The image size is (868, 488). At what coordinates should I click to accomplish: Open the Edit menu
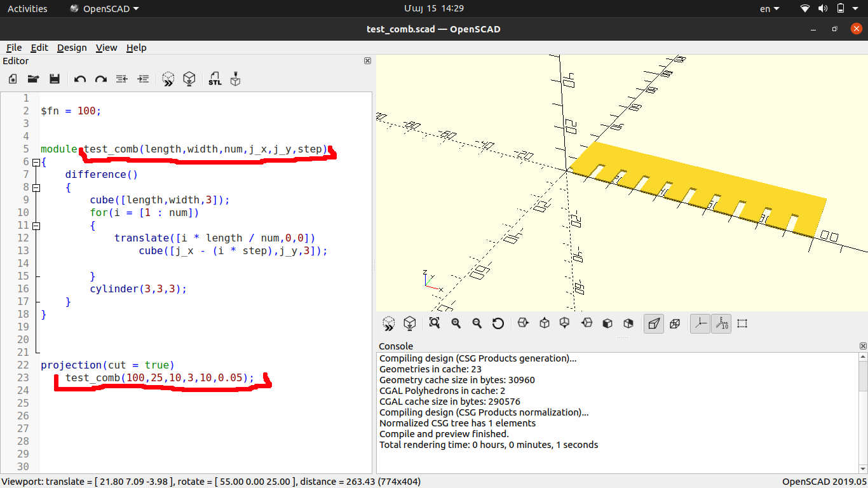(x=39, y=48)
